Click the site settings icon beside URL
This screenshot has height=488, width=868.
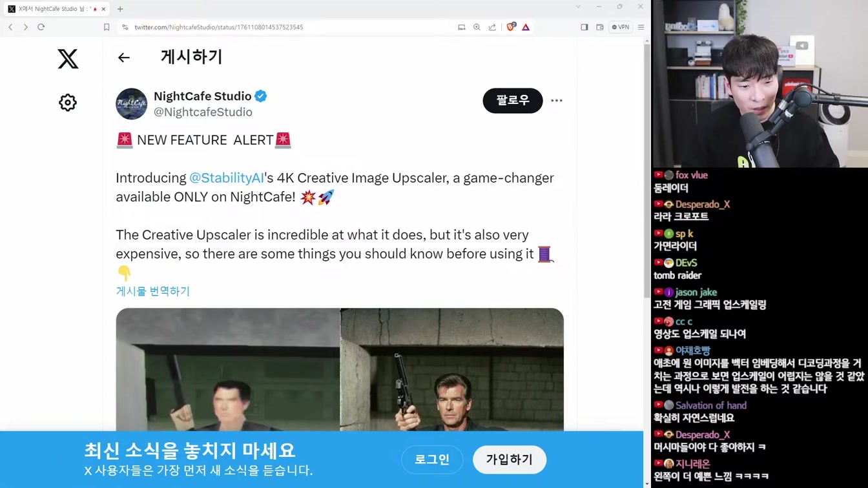(x=125, y=27)
